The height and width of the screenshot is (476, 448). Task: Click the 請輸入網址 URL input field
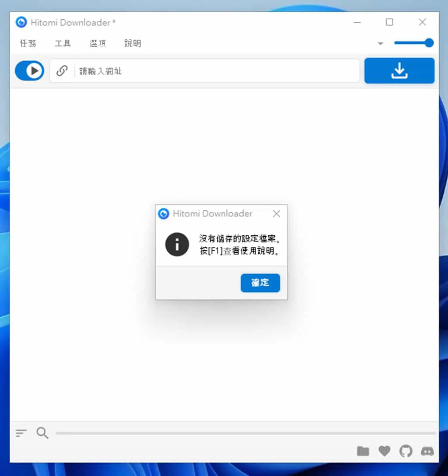pyautogui.click(x=217, y=71)
